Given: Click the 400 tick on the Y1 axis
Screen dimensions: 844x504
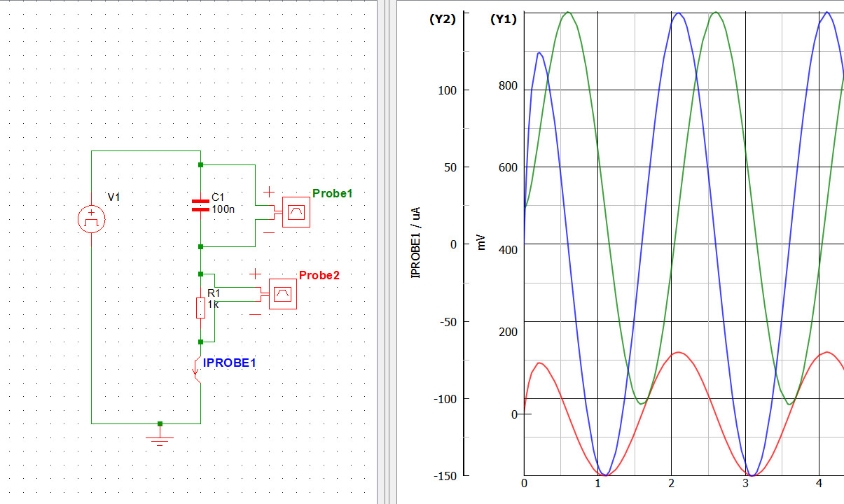Looking at the screenshot, I should tap(508, 249).
